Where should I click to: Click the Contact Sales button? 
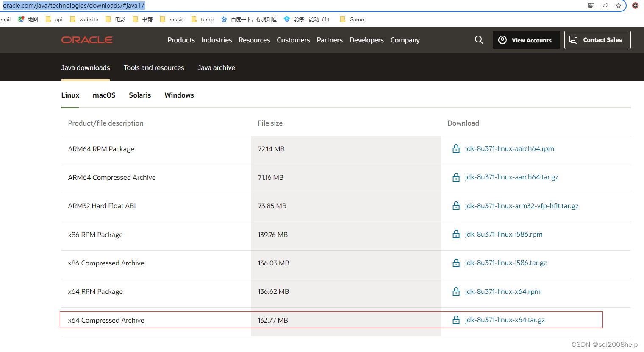coord(597,40)
